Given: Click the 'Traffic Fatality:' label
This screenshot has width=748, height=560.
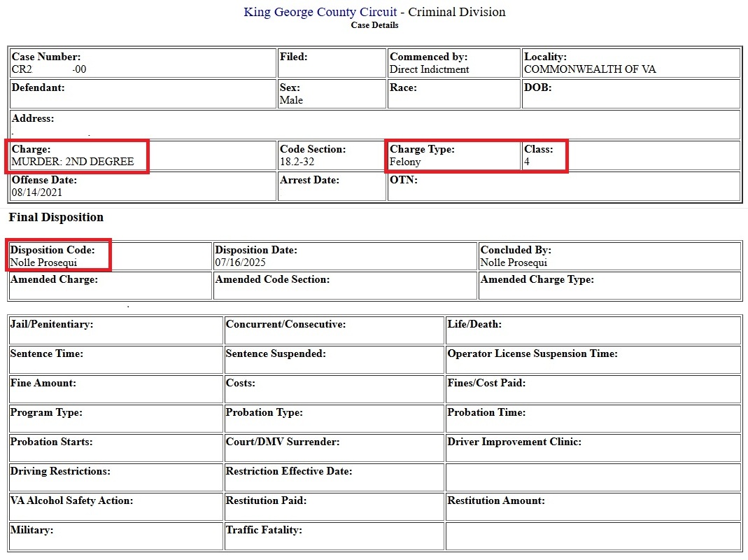Looking at the screenshot, I should [x=264, y=530].
